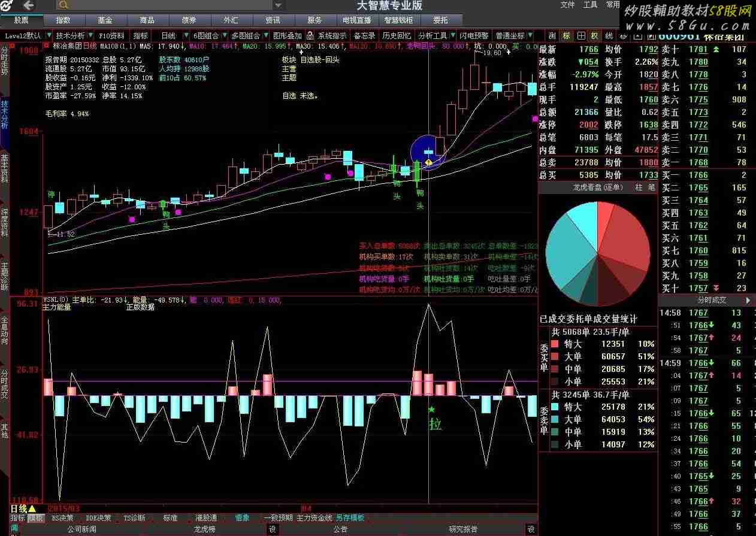Click inside the stock search input field
This screenshot has width=756, height=536.
click(x=171, y=5)
